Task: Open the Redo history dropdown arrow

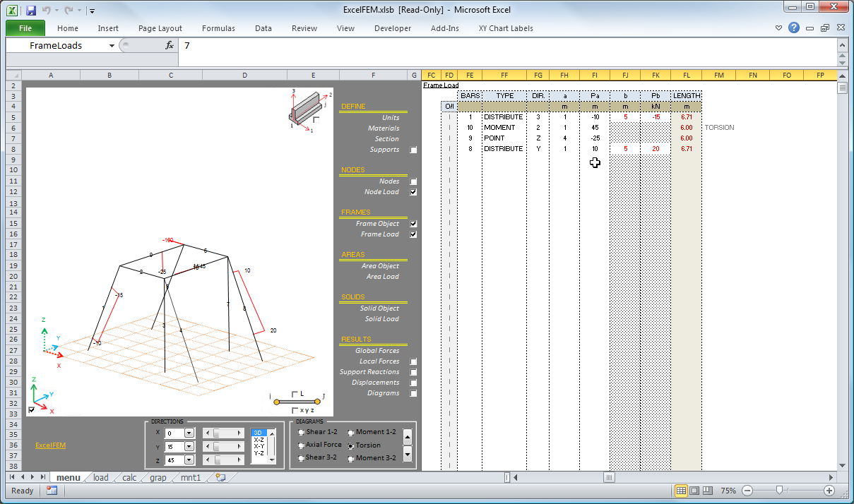Action: point(78,11)
